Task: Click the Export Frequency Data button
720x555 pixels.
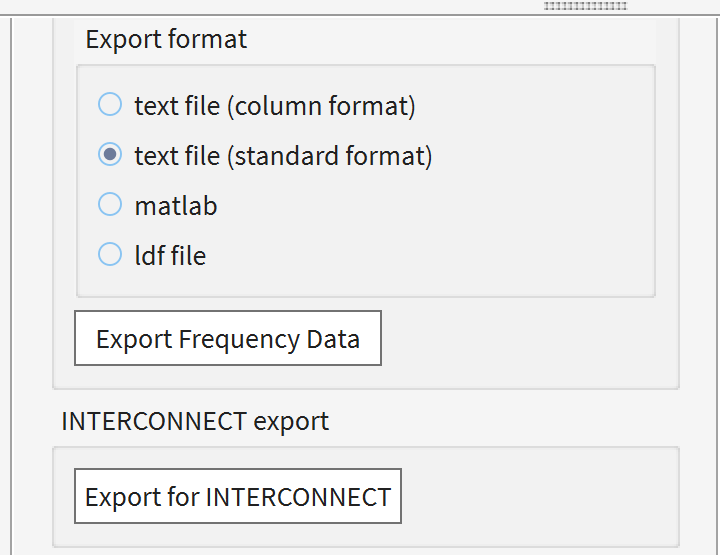Action: pyautogui.click(x=228, y=339)
